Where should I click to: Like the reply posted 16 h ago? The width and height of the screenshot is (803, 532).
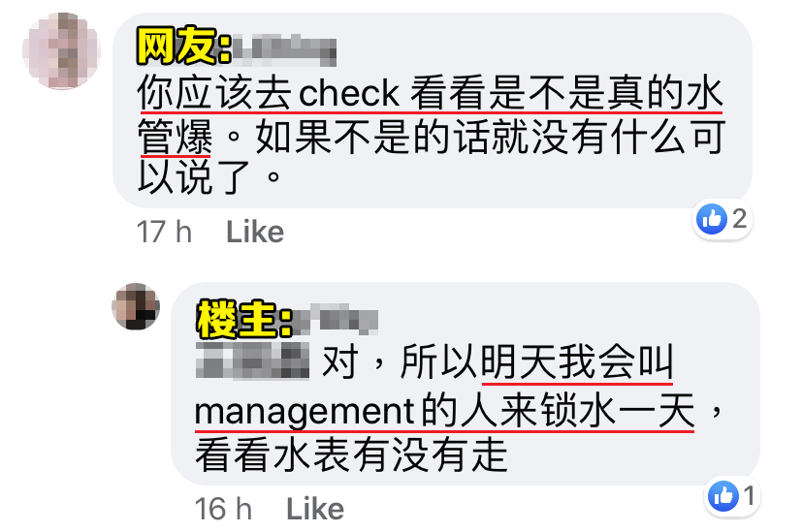315,509
